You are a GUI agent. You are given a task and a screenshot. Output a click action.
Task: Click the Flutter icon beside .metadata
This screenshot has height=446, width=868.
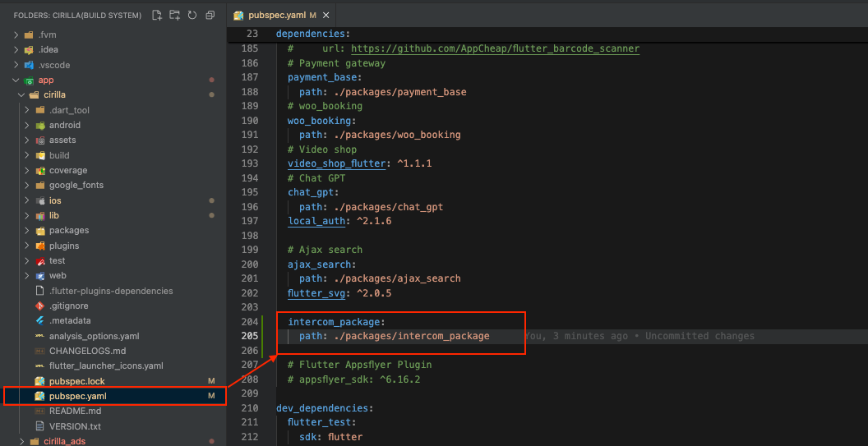(39, 320)
